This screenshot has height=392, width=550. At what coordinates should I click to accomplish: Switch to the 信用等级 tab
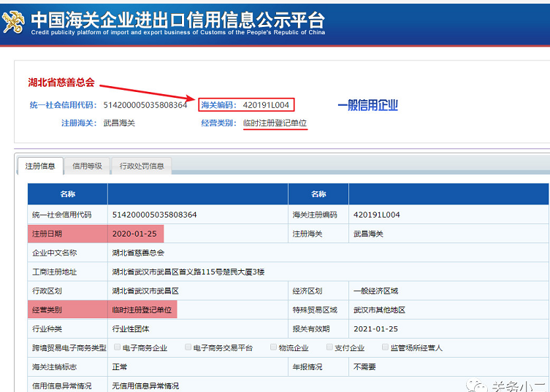point(87,166)
